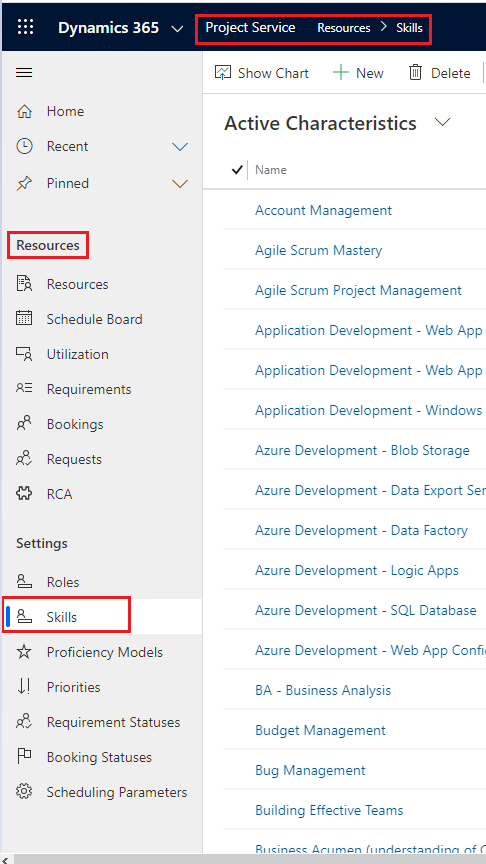Click the Utilization icon

coord(24,354)
